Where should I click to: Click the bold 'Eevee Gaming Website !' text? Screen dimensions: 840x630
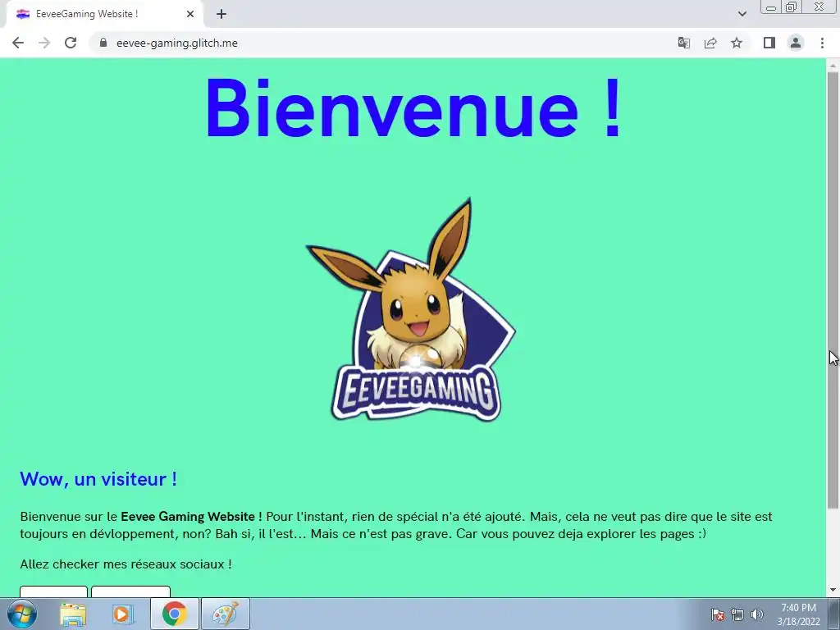pos(191,517)
